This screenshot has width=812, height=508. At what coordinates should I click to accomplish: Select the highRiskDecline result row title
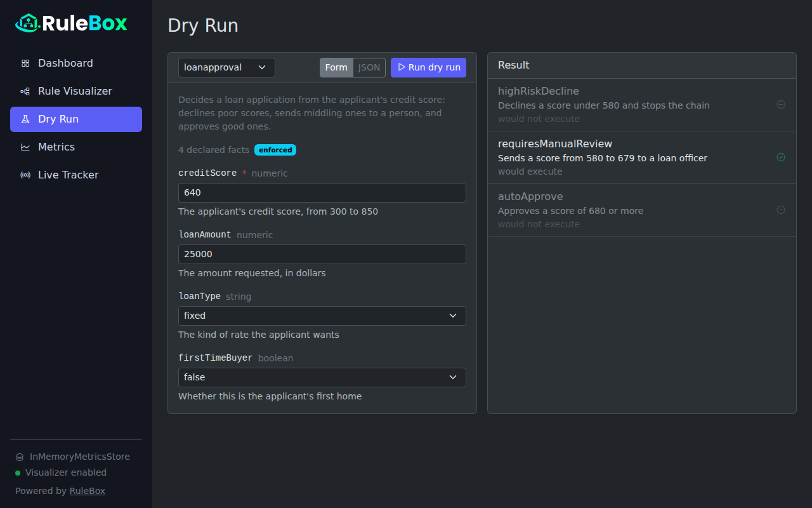539,91
